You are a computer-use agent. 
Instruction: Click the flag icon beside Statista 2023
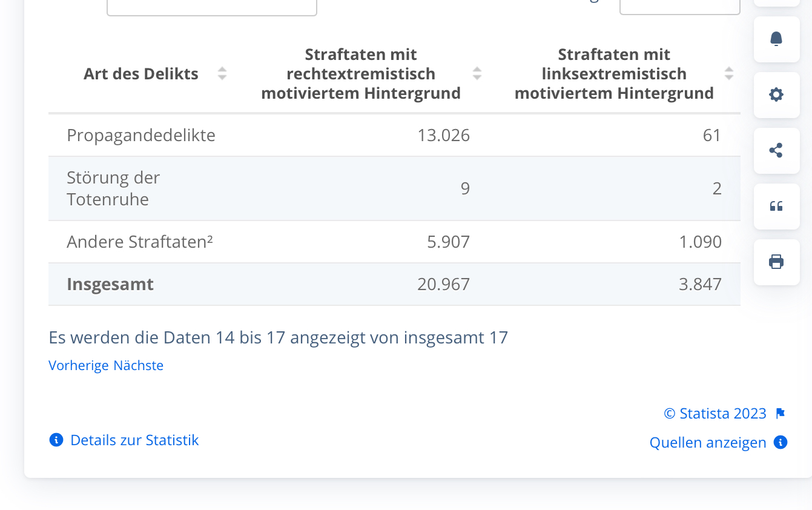click(781, 414)
